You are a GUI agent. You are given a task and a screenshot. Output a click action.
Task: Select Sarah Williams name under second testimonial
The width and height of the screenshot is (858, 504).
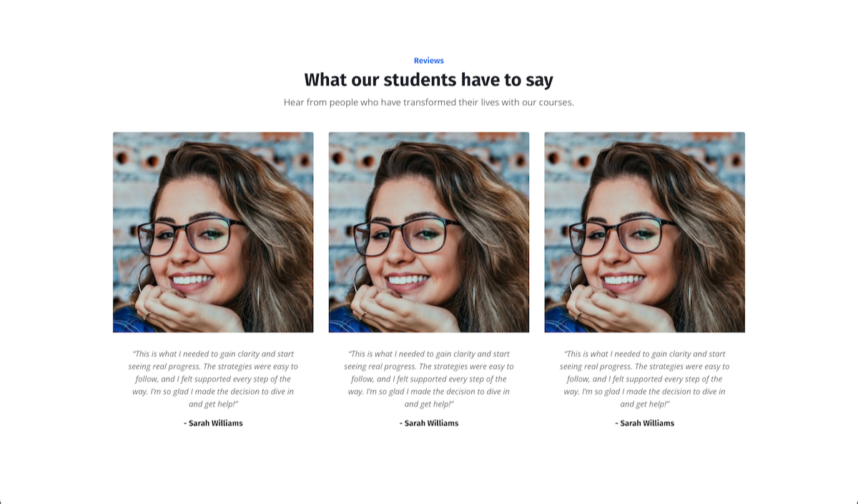point(429,423)
